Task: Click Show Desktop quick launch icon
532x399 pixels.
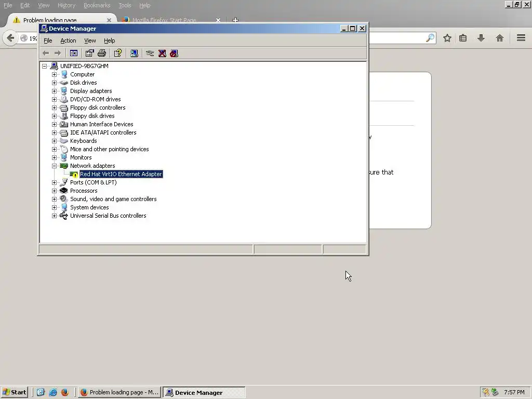Action: [41, 392]
